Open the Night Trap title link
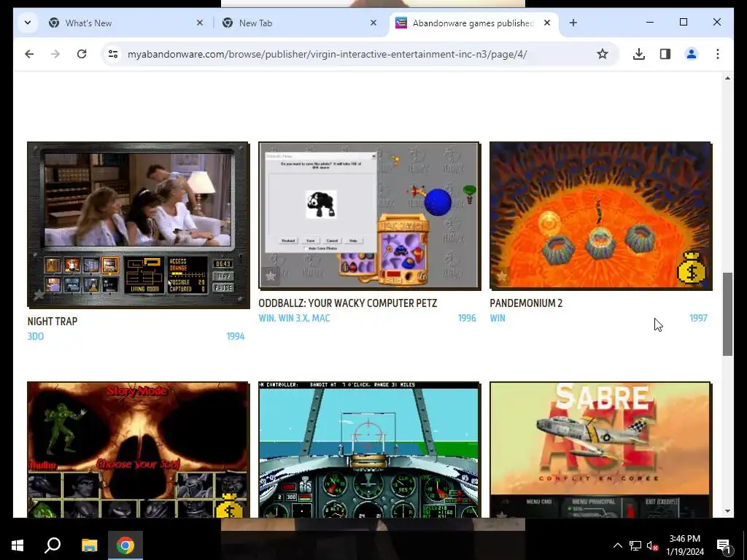The width and height of the screenshot is (747, 560). tap(53, 322)
